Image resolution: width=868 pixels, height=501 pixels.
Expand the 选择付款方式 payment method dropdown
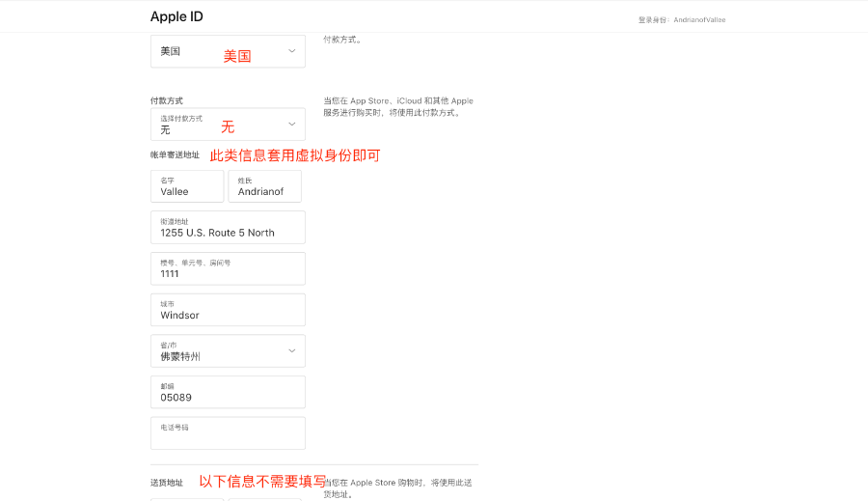tap(228, 125)
